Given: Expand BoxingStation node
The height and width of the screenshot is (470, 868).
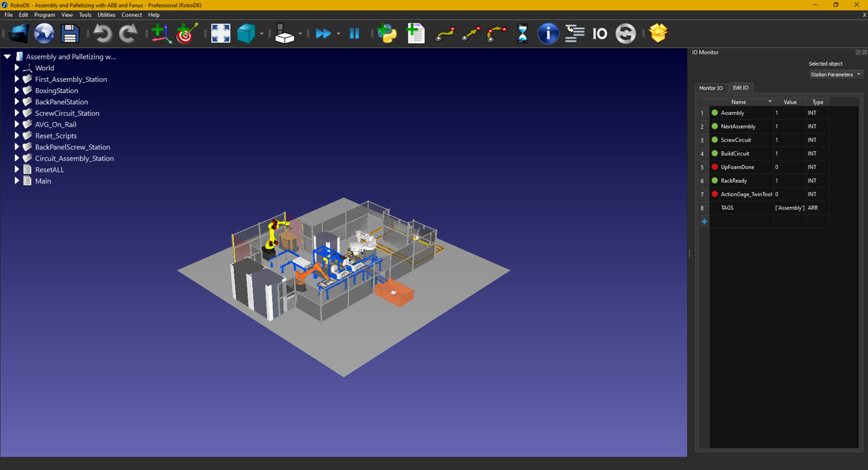Looking at the screenshot, I should tap(17, 91).
